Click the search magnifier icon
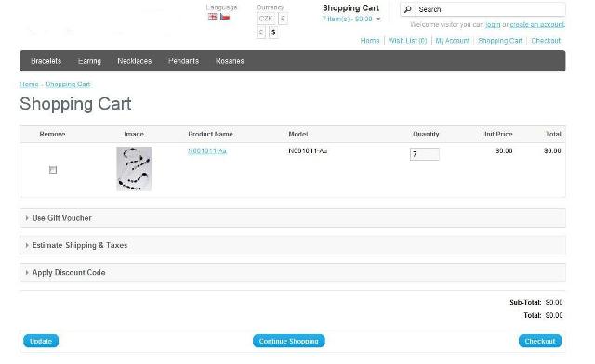The width and height of the screenshot is (595, 364). coord(408,9)
